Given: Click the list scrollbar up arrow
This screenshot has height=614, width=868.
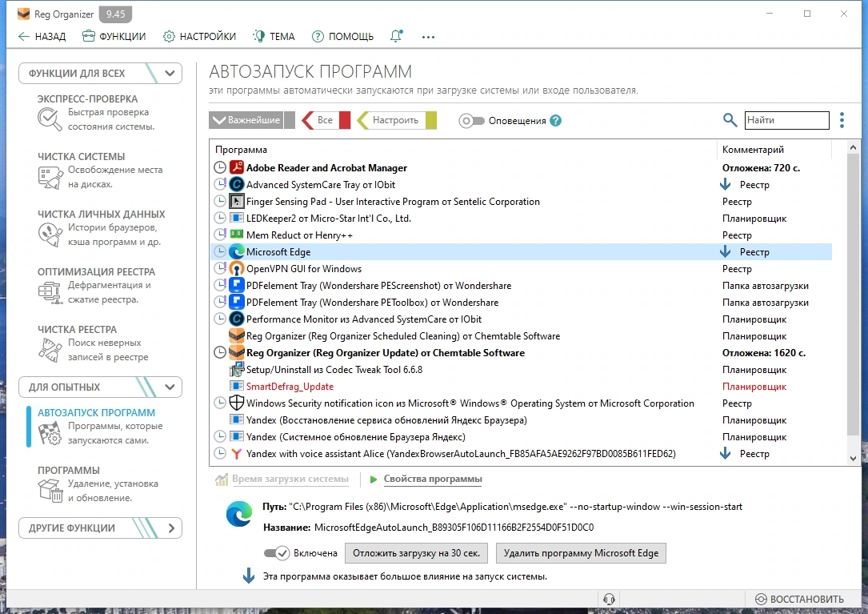Looking at the screenshot, I should point(853,146).
